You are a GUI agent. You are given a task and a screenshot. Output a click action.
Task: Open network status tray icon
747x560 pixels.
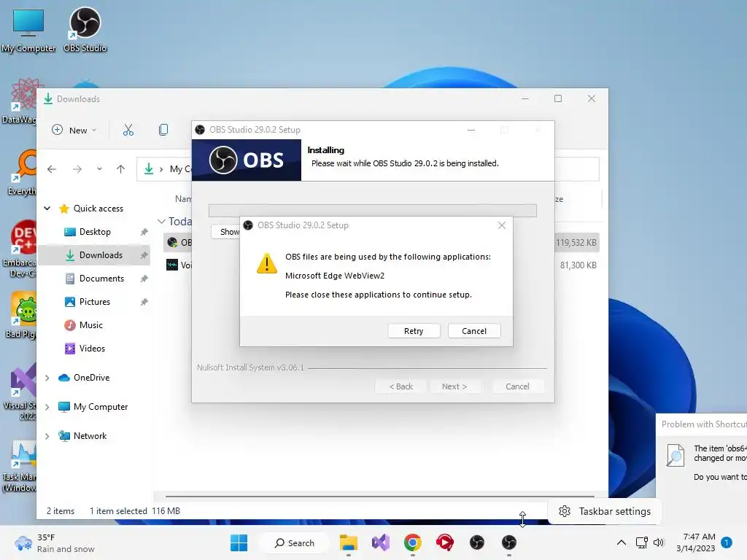[x=641, y=542]
